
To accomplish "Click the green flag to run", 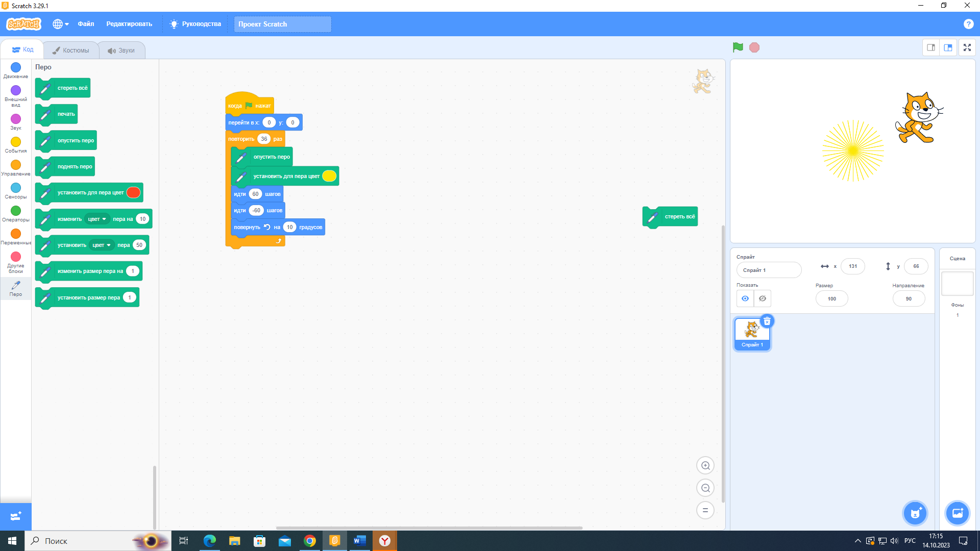I will [738, 47].
